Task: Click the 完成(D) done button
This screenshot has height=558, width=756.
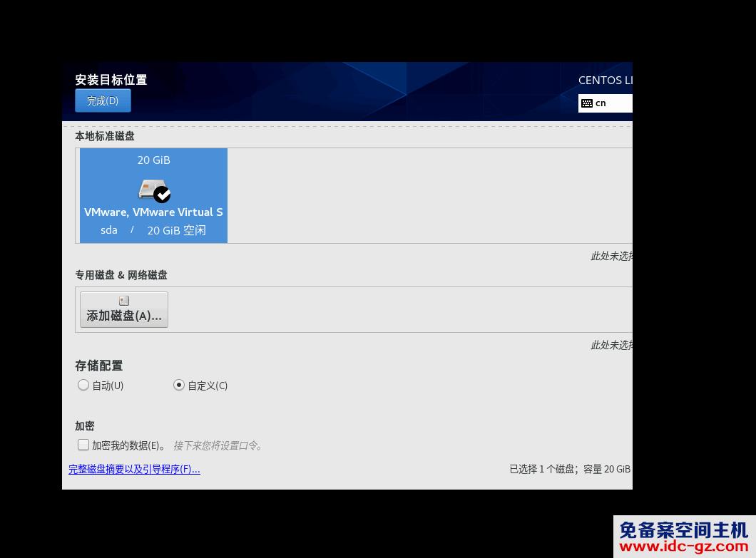Action: [103, 100]
